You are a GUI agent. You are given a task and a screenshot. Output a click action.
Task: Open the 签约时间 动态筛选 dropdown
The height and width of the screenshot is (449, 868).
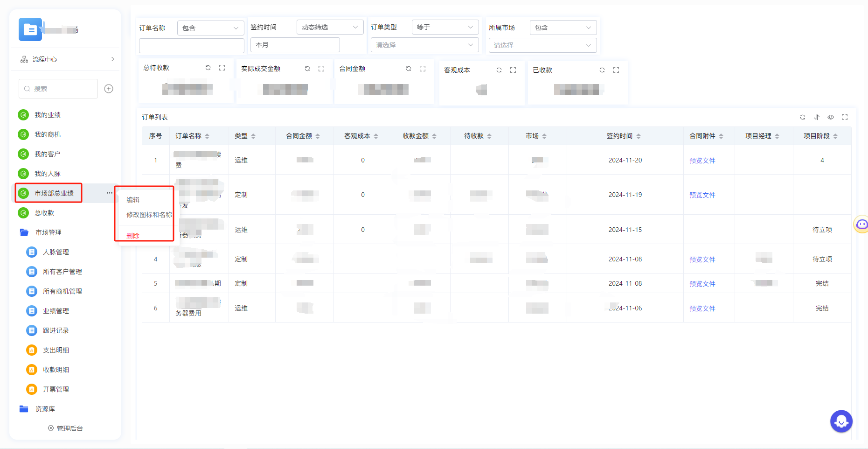click(x=330, y=27)
